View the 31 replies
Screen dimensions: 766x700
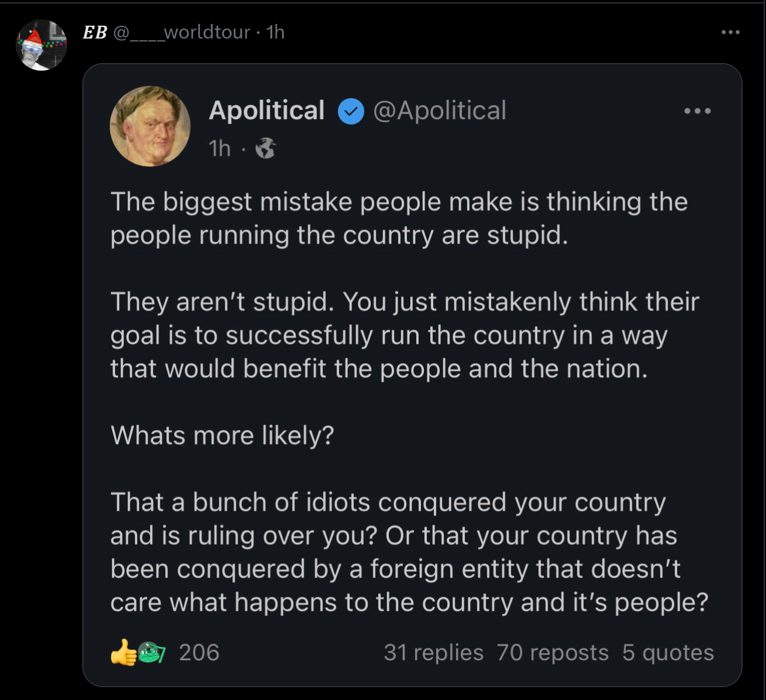tap(433, 652)
